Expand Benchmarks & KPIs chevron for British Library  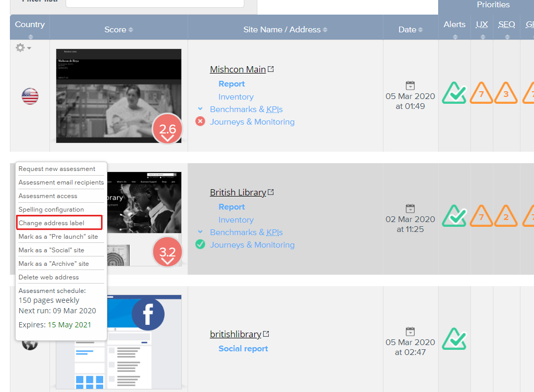(200, 232)
